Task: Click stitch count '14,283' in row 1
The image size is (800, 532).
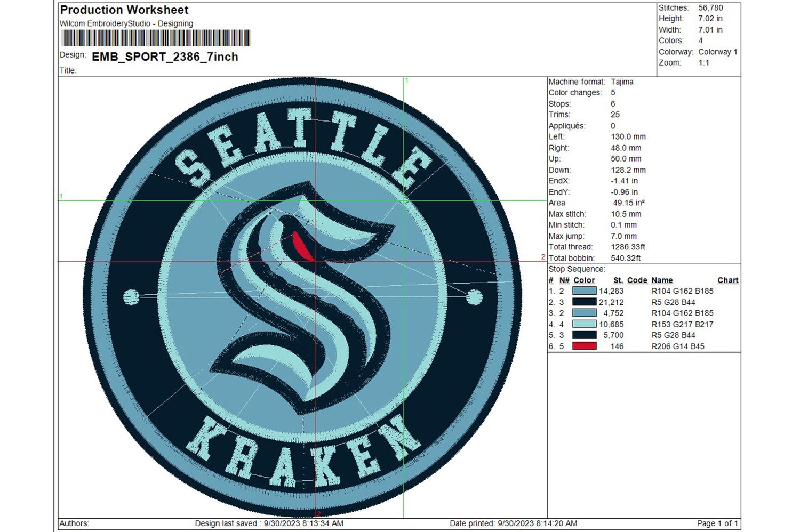Action: (x=611, y=291)
